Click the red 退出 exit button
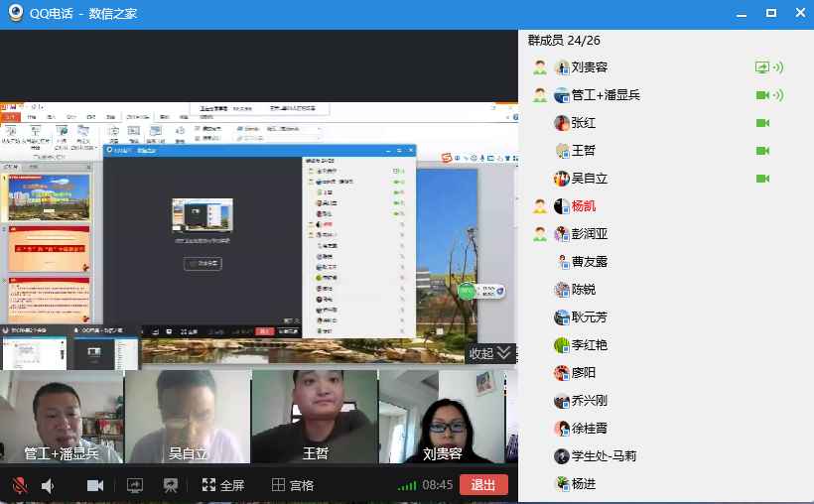The height and width of the screenshot is (504, 814). (x=483, y=485)
